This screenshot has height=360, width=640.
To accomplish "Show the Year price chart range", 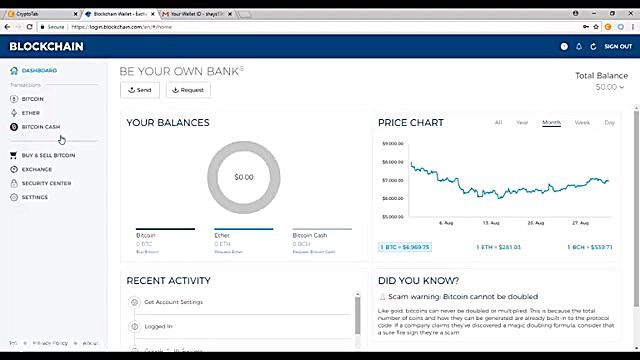I will [522, 122].
